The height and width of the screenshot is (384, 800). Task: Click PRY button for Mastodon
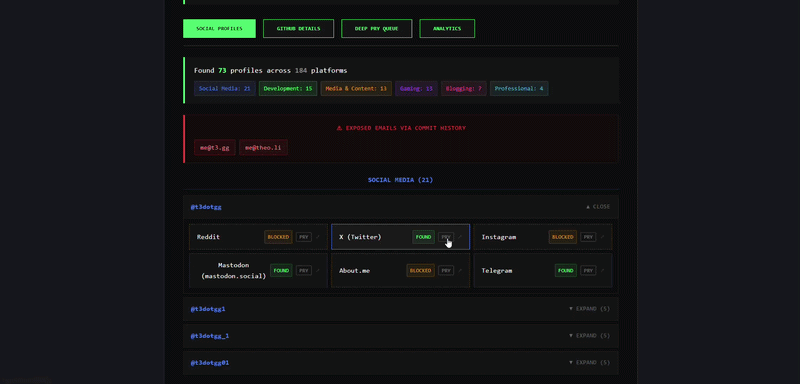pyautogui.click(x=304, y=271)
